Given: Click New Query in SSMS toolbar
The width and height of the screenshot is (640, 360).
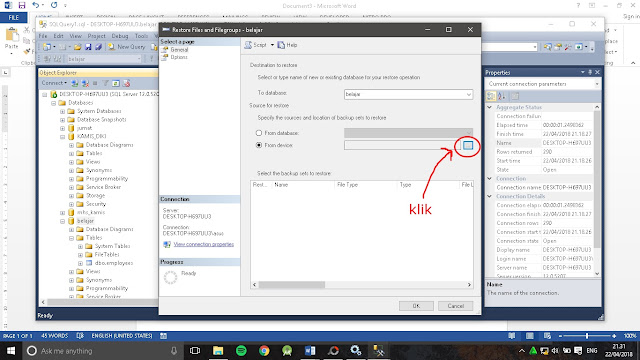Looking at the screenshot, I should (x=127, y=47).
